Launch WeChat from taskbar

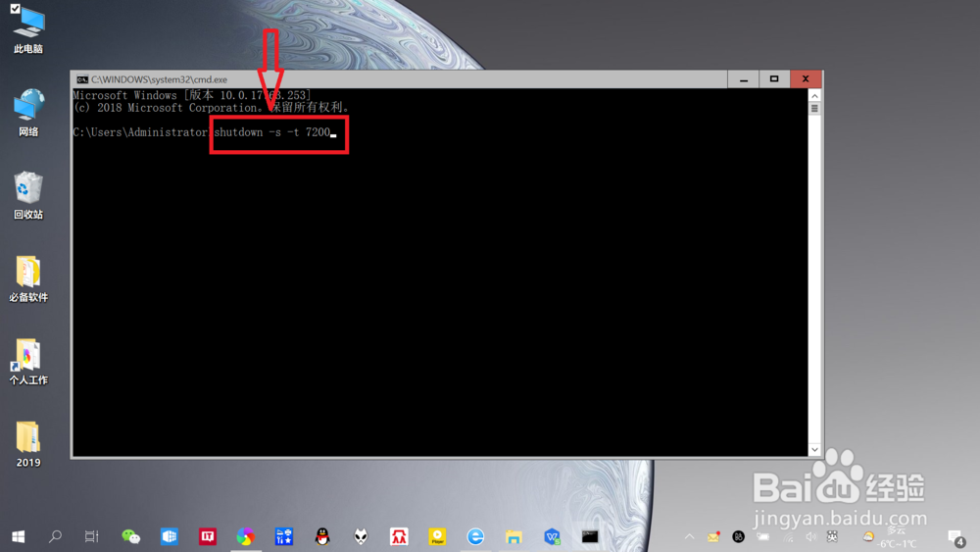point(130,536)
